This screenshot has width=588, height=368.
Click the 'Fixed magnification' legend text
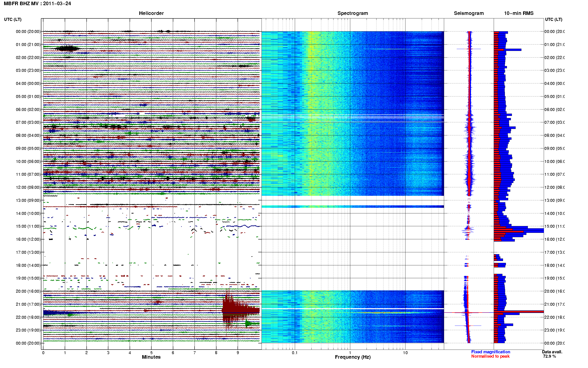[491, 352]
